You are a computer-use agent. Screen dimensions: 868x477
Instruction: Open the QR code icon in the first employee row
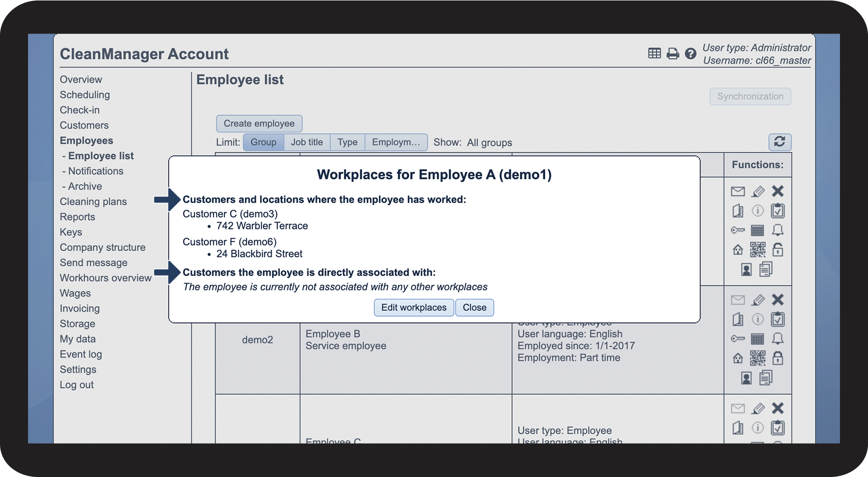pos(757,250)
